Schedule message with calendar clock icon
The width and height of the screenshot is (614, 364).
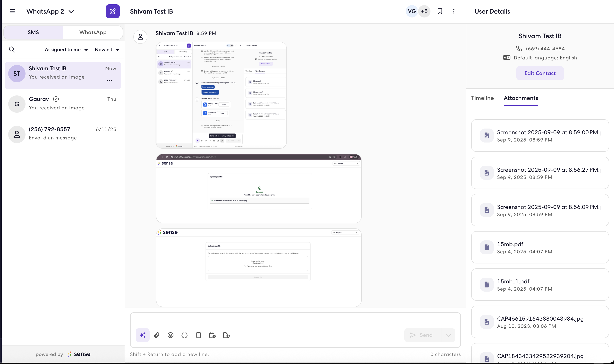pos(212,335)
